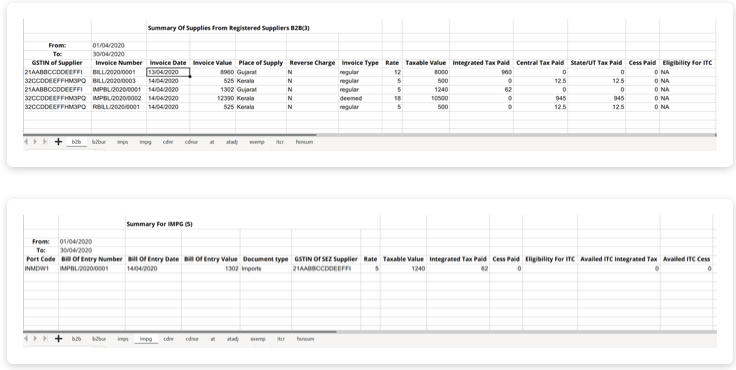
Task: Select the invoice value cell 12390
Action: pyautogui.click(x=213, y=98)
